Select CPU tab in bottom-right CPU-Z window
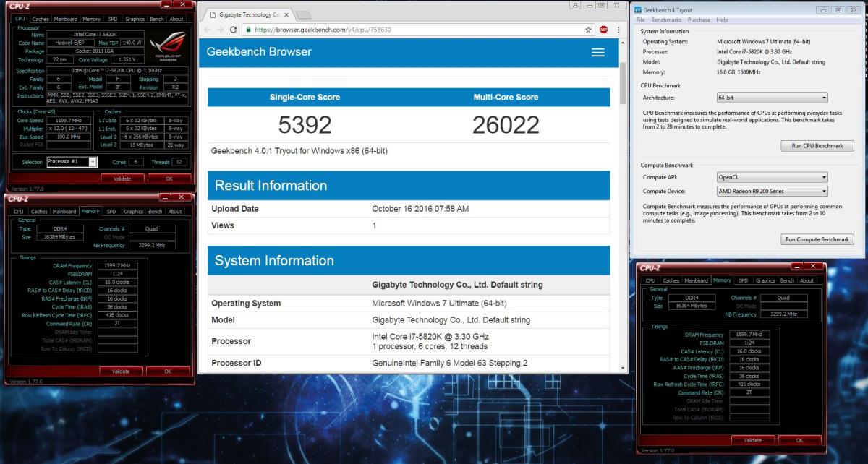868x464 pixels. (x=651, y=280)
